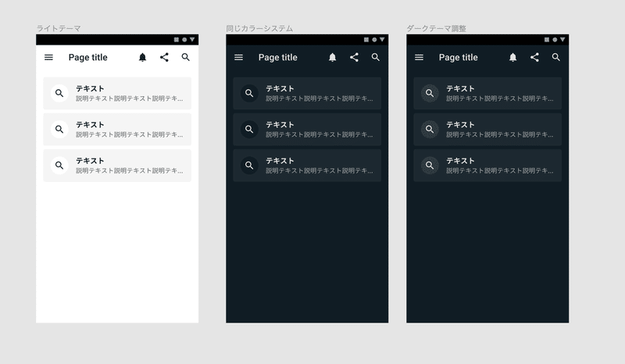Select the 'Page title' text in the 同じカラーシステム mockup
The width and height of the screenshot is (625, 364).
(278, 57)
